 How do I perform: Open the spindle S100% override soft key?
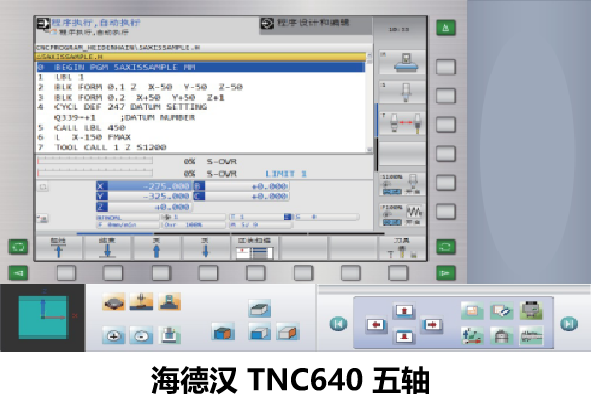[402, 185]
